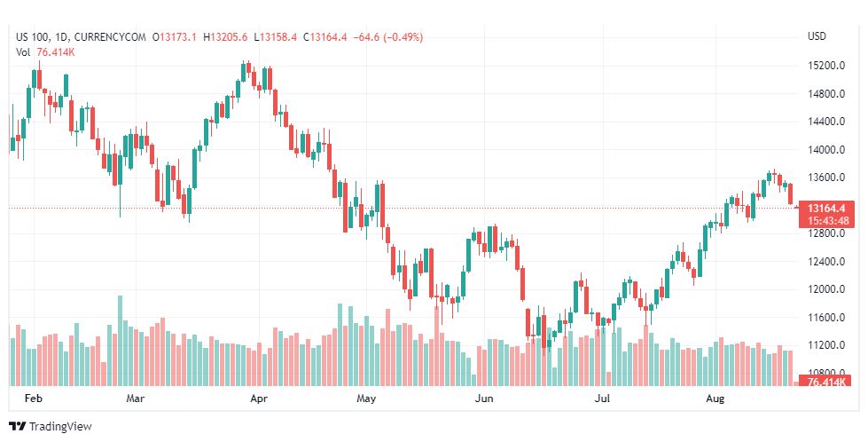
Task: Click the Jun label on time axis
Action: pyautogui.click(x=484, y=399)
